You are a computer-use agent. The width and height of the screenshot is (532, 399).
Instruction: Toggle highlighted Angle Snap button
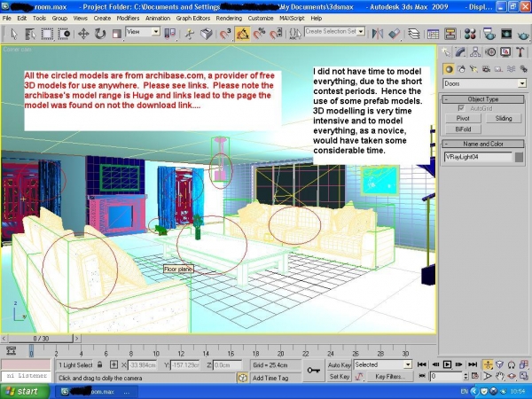tap(242, 34)
